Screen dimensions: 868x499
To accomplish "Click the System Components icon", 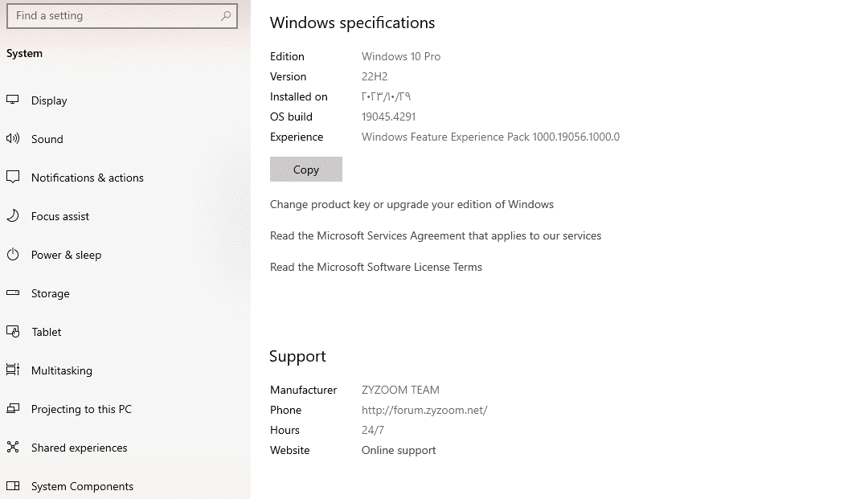I will coord(13,485).
